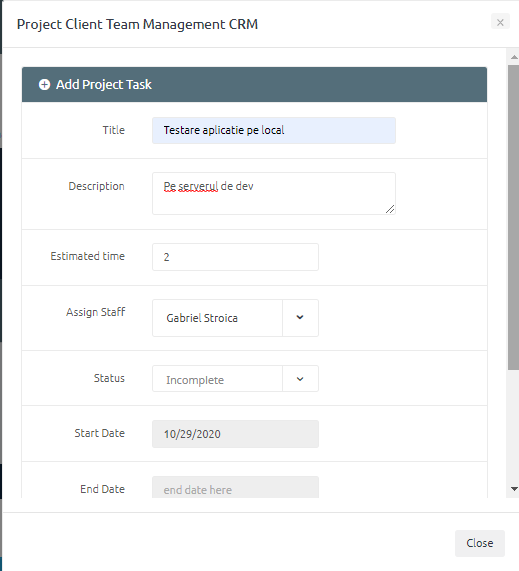Click the Project Client Team Management CRM title
The width and height of the screenshot is (519, 571).
tap(137, 24)
